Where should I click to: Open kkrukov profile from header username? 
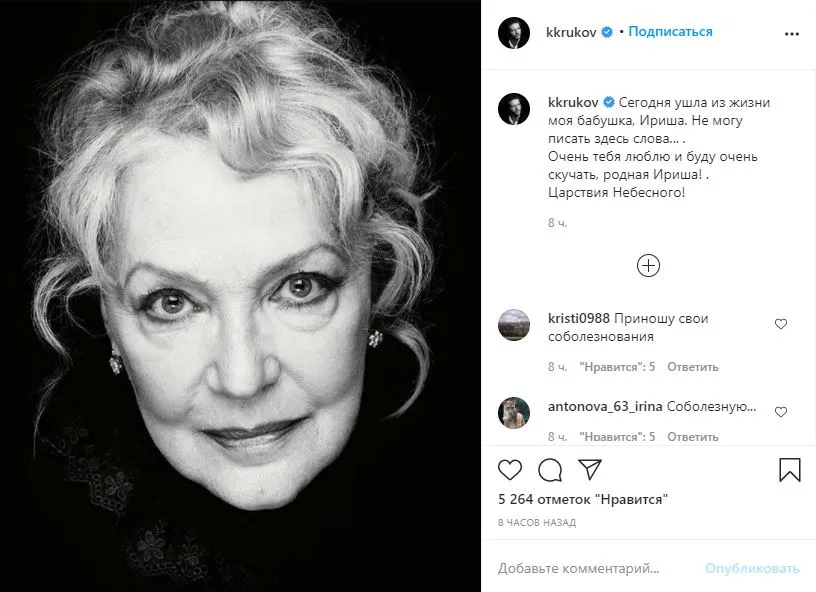[x=571, y=32]
